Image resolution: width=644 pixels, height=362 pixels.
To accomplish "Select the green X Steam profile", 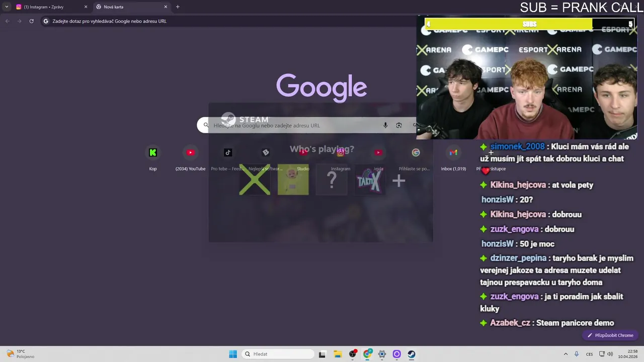I will coord(255,180).
